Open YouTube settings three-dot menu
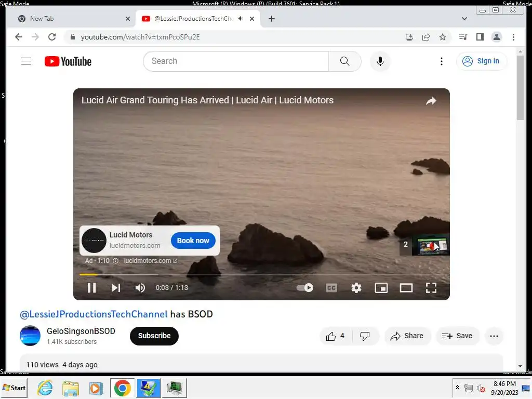The height and width of the screenshot is (399, 532). coord(441,61)
